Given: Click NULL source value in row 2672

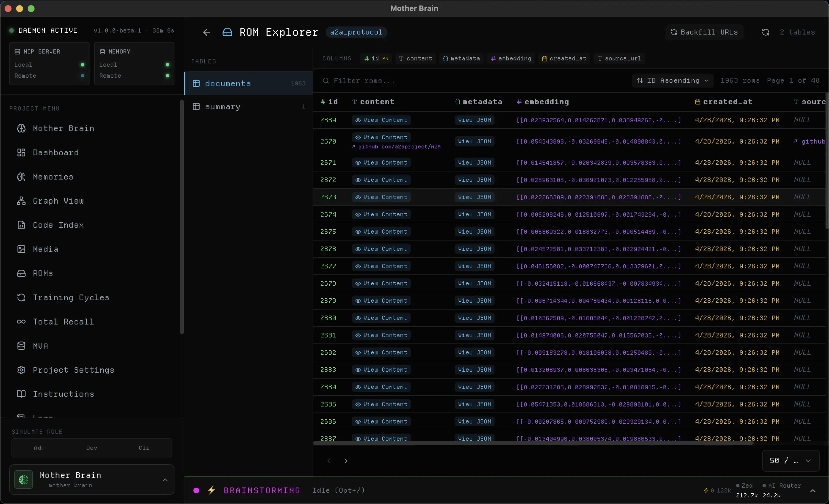Looking at the screenshot, I should point(802,180).
